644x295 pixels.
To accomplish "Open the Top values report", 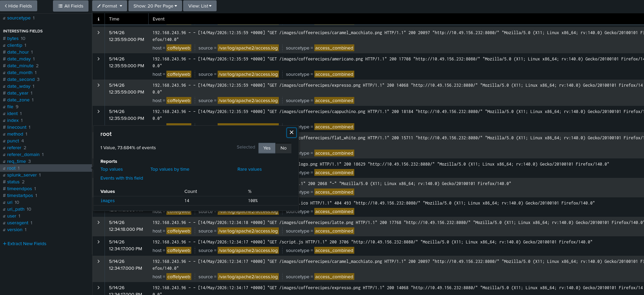I will tap(111, 169).
